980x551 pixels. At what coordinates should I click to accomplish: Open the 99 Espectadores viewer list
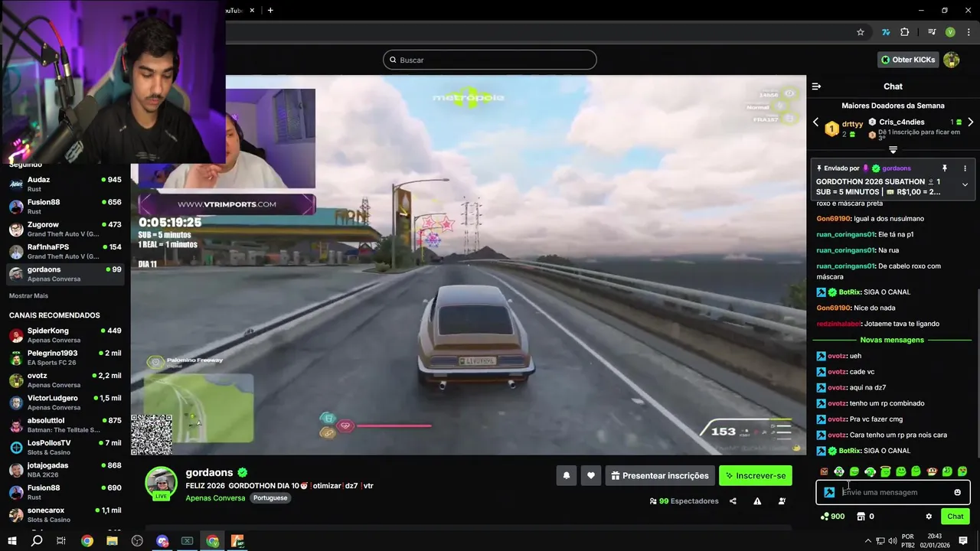[684, 501]
